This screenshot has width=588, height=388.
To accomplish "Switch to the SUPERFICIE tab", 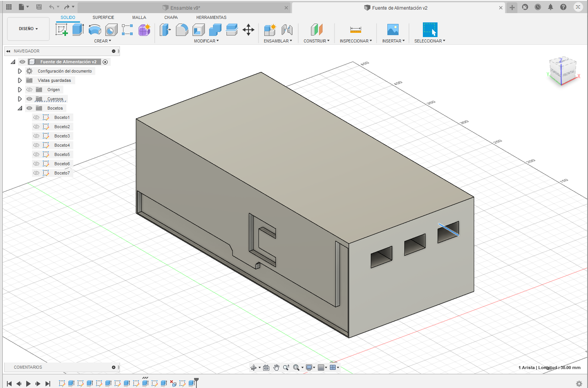I will click(x=103, y=17).
